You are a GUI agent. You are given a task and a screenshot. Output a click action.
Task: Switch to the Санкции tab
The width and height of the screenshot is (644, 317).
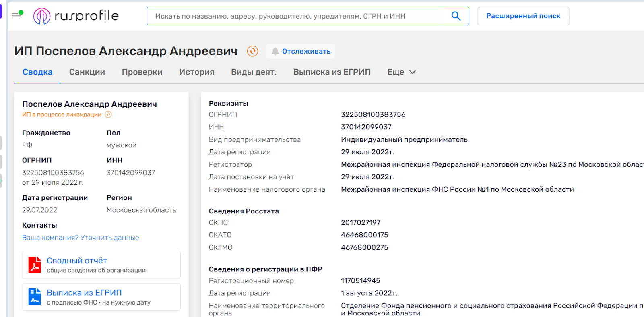pyautogui.click(x=87, y=72)
